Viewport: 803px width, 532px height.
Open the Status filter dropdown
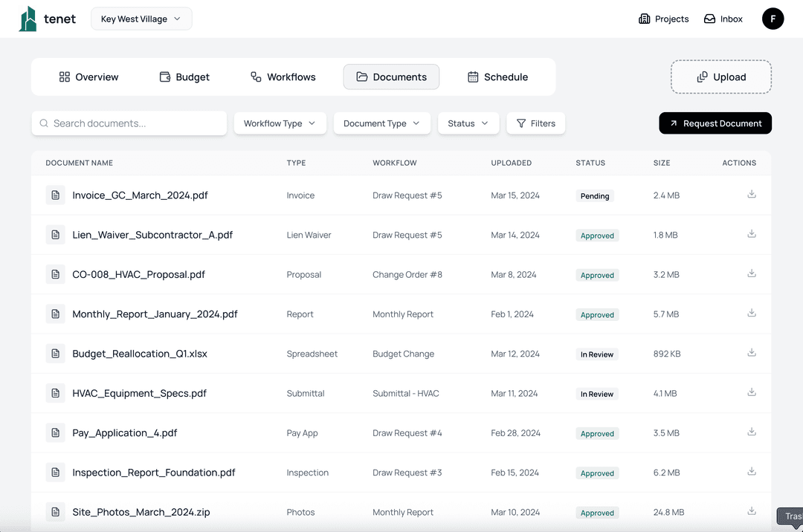pyautogui.click(x=468, y=123)
